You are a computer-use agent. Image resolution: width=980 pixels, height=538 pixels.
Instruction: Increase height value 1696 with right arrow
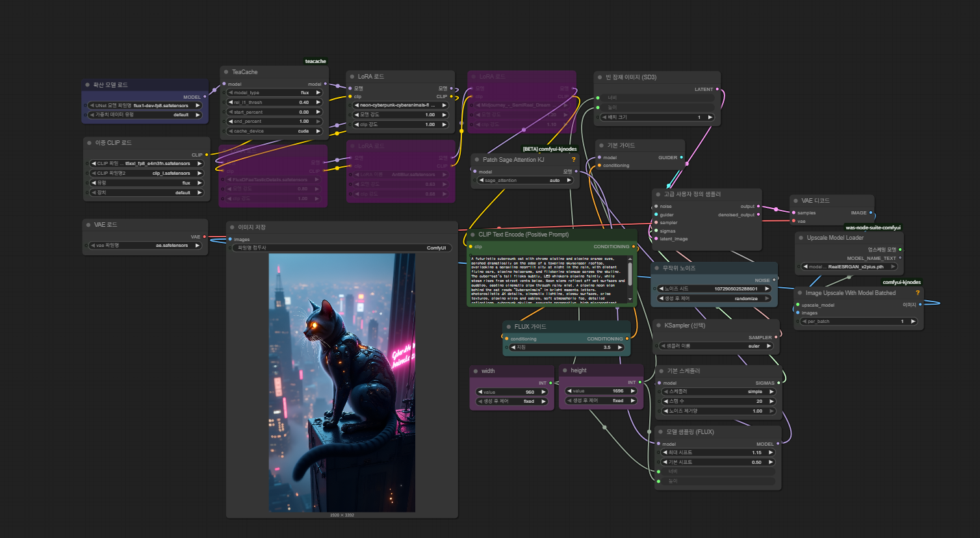point(633,391)
